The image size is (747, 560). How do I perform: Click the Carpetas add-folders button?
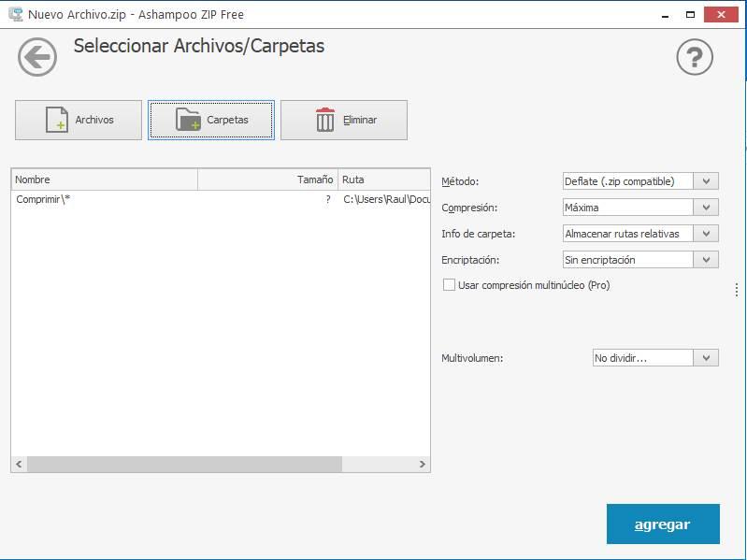[x=211, y=120]
